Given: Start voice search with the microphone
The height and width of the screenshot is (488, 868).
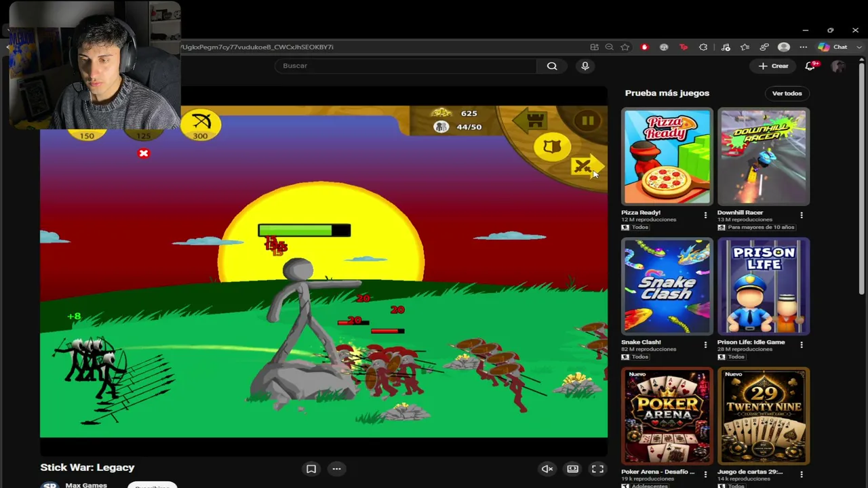Looking at the screenshot, I should point(585,66).
